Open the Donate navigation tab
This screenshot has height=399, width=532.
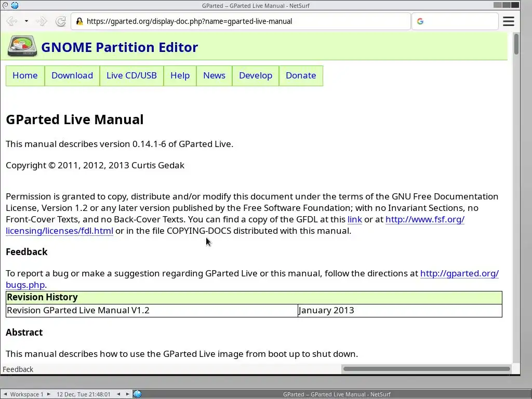click(x=301, y=76)
